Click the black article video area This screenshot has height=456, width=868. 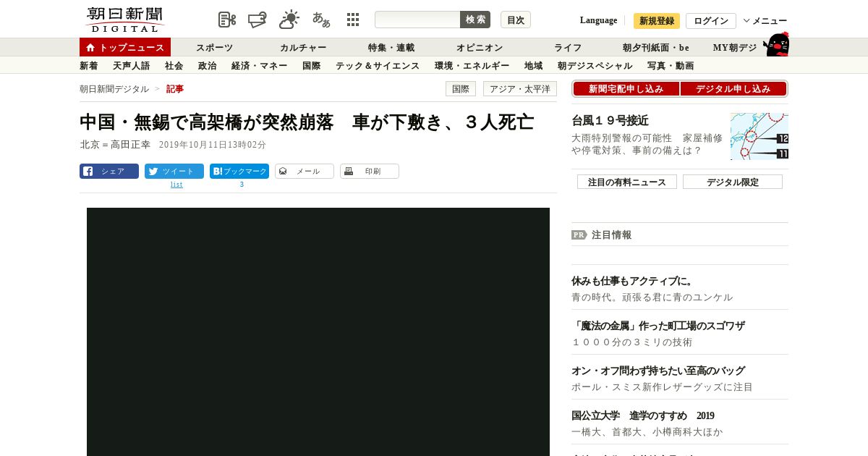[x=318, y=332]
